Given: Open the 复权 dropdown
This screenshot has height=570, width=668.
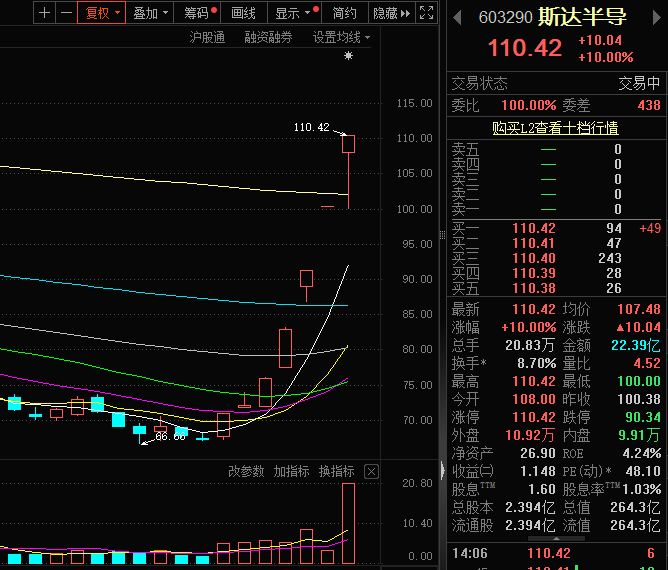Looking at the screenshot, I should [102, 13].
